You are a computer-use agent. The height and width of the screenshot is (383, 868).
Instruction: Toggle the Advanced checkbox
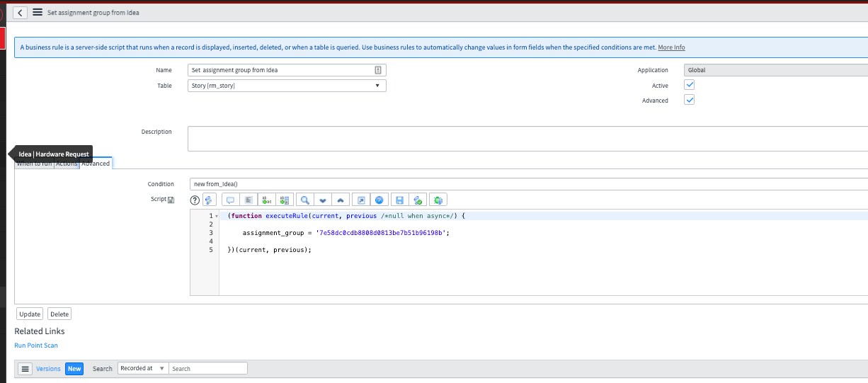tap(690, 100)
